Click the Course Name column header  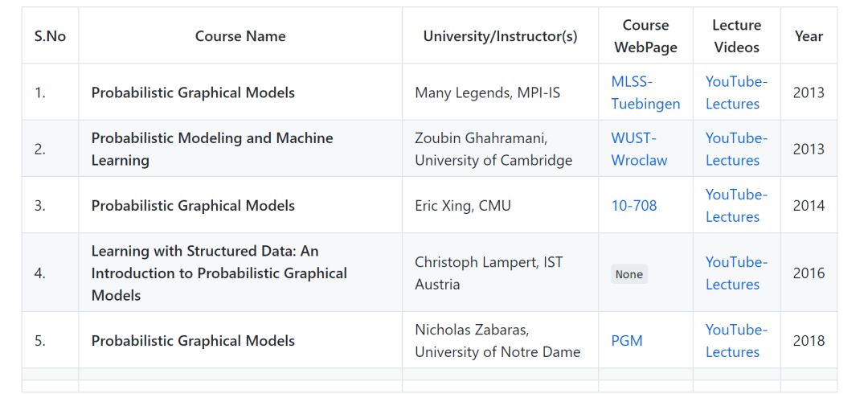240,36
